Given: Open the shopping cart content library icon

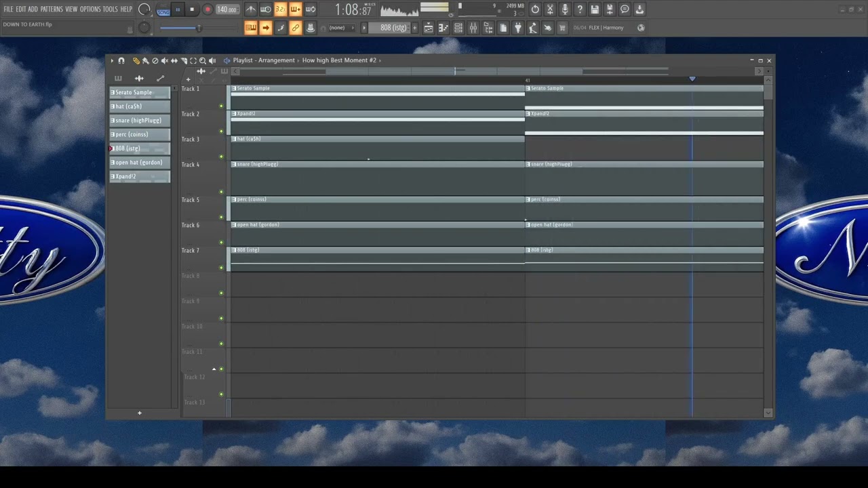Looking at the screenshot, I should (562, 28).
